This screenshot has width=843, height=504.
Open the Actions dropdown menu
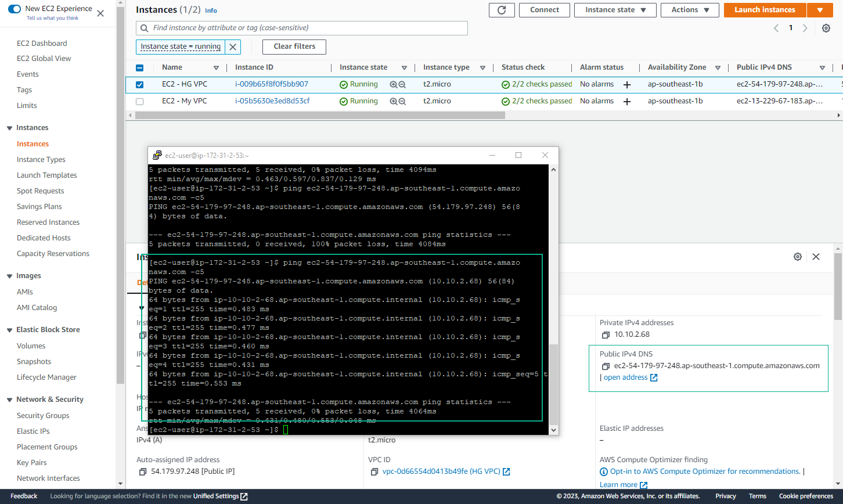(x=690, y=10)
